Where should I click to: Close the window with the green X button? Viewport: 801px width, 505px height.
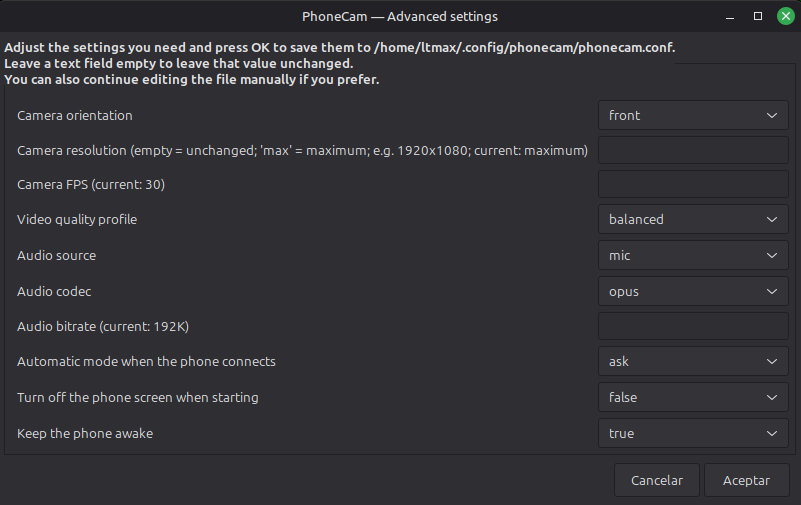click(786, 16)
